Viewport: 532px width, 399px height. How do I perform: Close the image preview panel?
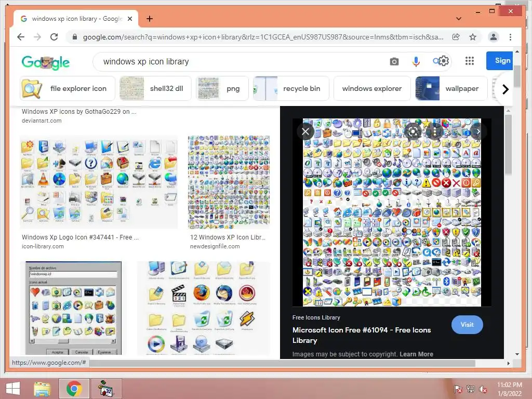pyautogui.click(x=305, y=131)
